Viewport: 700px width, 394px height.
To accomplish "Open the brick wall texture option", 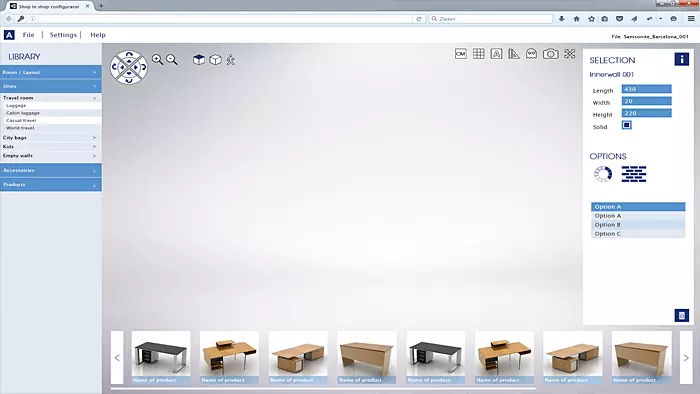I will click(x=634, y=174).
